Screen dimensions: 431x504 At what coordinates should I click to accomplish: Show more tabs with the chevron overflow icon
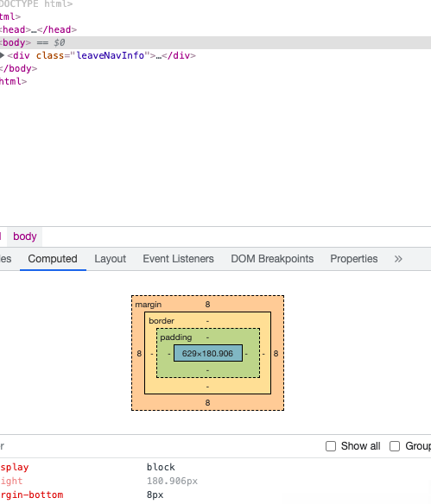pyautogui.click(x=398, y=259)
